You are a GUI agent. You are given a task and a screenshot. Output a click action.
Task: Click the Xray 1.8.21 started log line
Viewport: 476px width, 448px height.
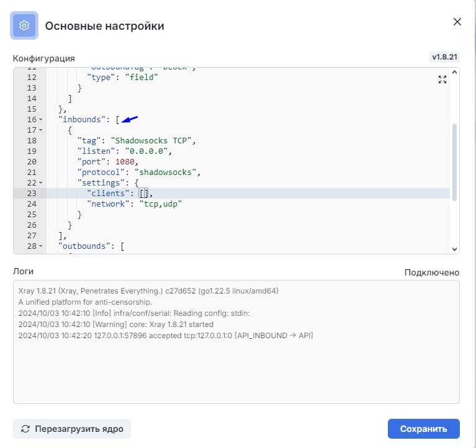[116, 324]
